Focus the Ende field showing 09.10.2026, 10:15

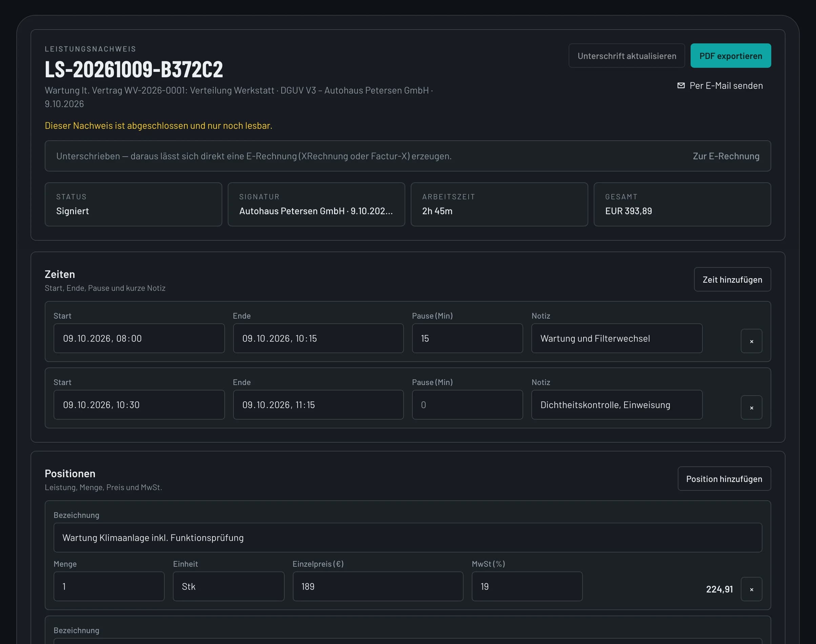[x=318, y=338]
